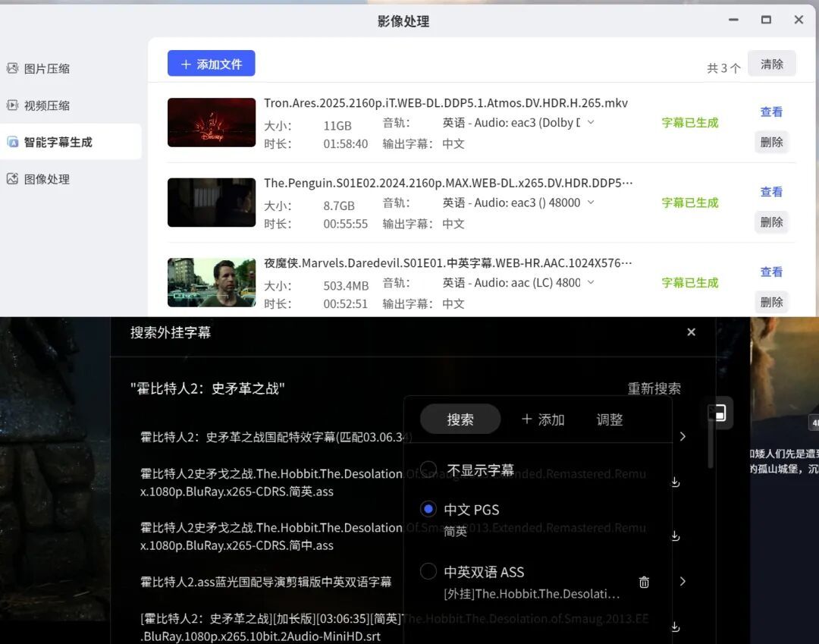Open 图片压缩 in the sidebar
Viewport: 819px width, 644px height.
[46, 68]
